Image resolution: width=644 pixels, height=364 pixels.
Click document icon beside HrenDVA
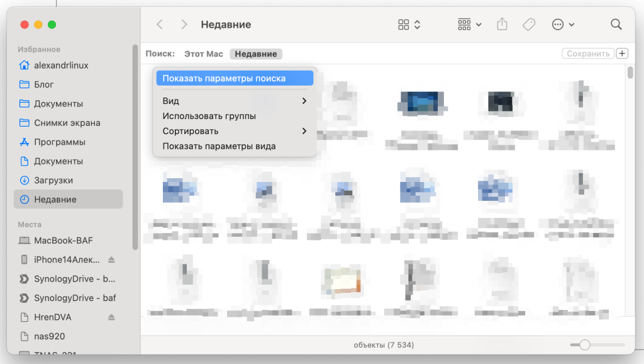coord(25,317)
